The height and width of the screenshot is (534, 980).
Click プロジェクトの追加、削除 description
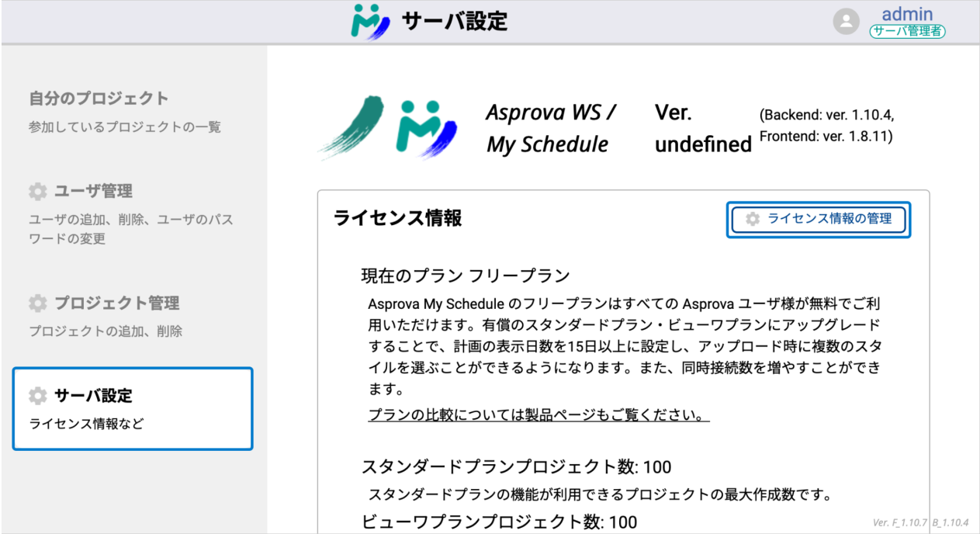click(106, 331)
